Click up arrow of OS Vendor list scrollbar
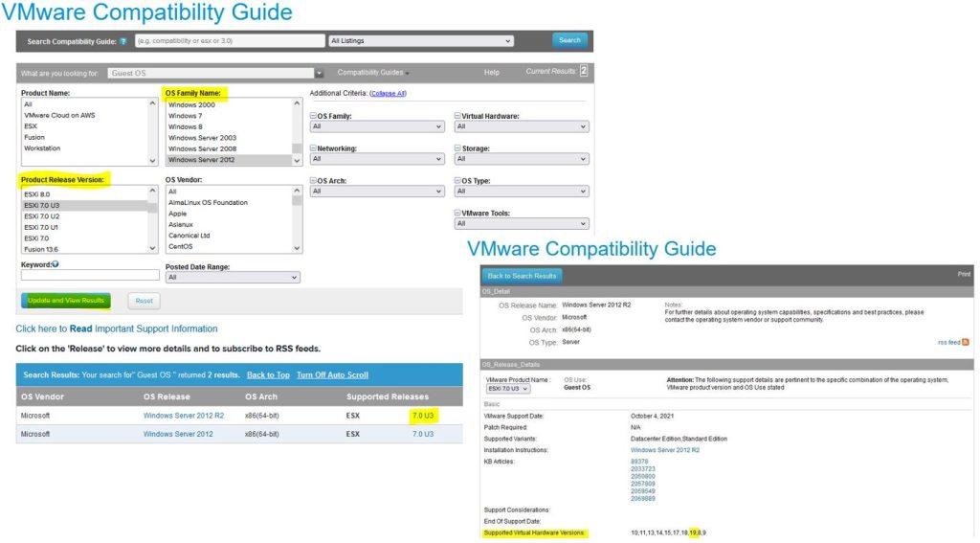This screenshot has width=980, height=543. coord(297,191)
